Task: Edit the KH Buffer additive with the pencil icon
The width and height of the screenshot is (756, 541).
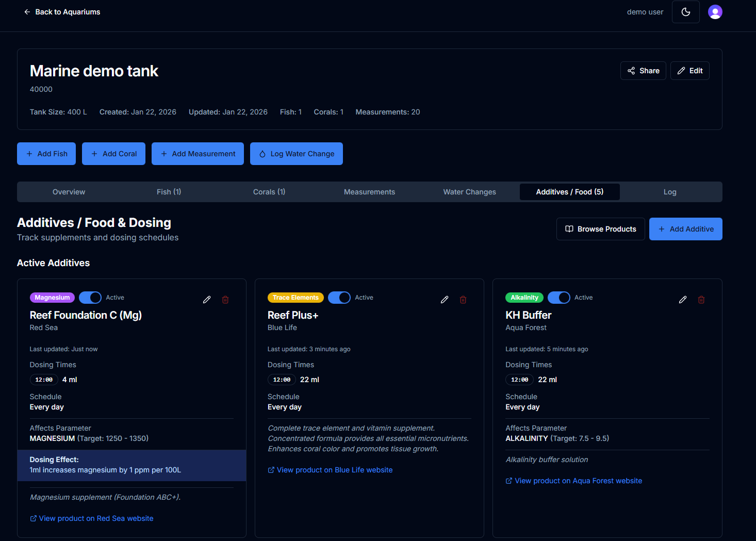Action: coord(683,300)
